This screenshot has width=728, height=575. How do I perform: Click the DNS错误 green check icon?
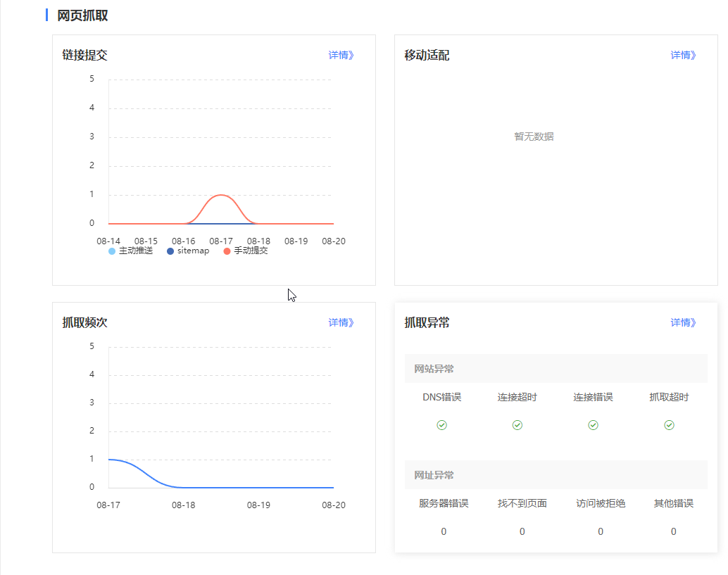(442, 425)
